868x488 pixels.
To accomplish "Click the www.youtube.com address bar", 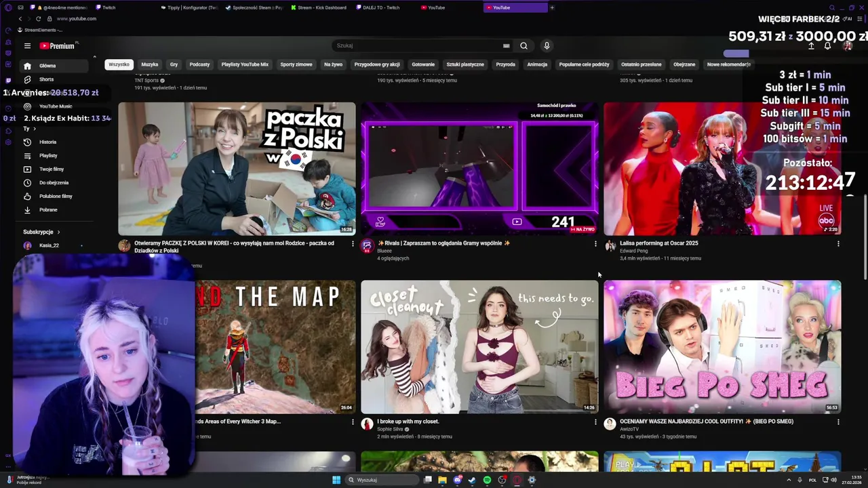I will pyautogui.click(x=77, y=19).
